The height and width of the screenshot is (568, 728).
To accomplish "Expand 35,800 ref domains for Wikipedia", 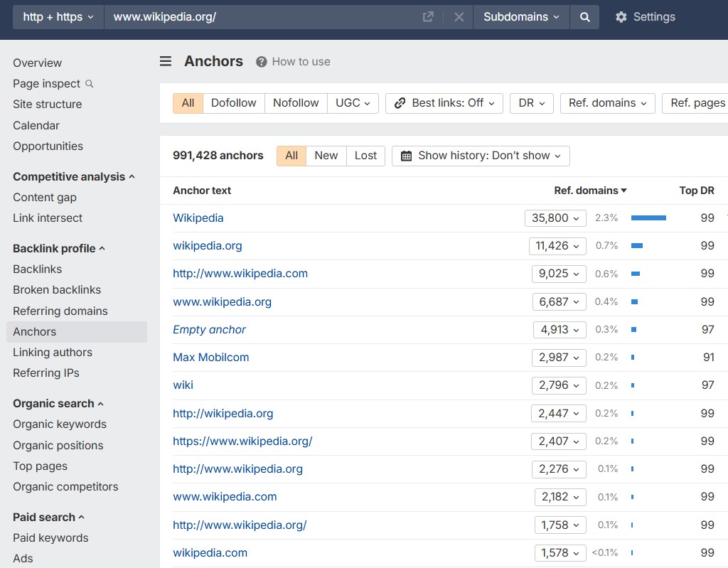I will click(555, 218).
